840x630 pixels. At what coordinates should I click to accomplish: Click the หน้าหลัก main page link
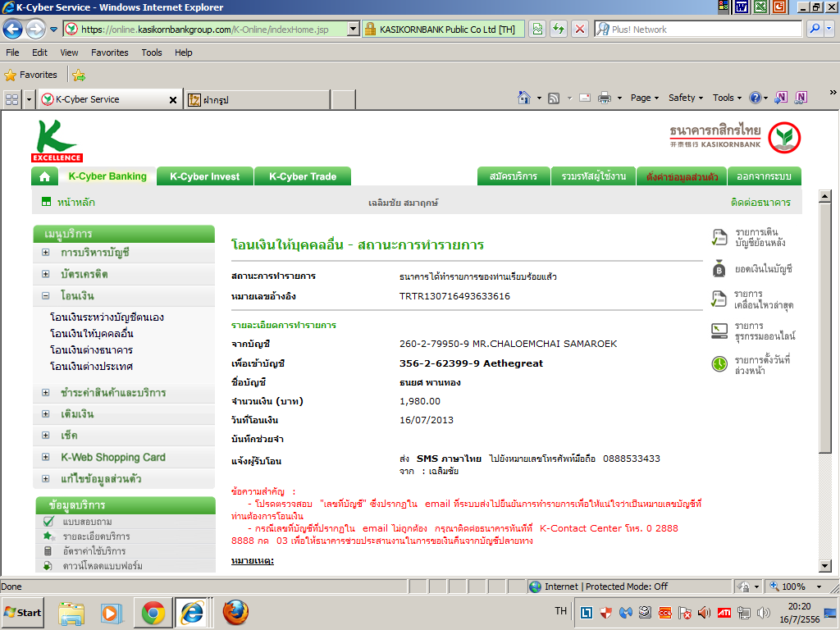pos(76,203)
